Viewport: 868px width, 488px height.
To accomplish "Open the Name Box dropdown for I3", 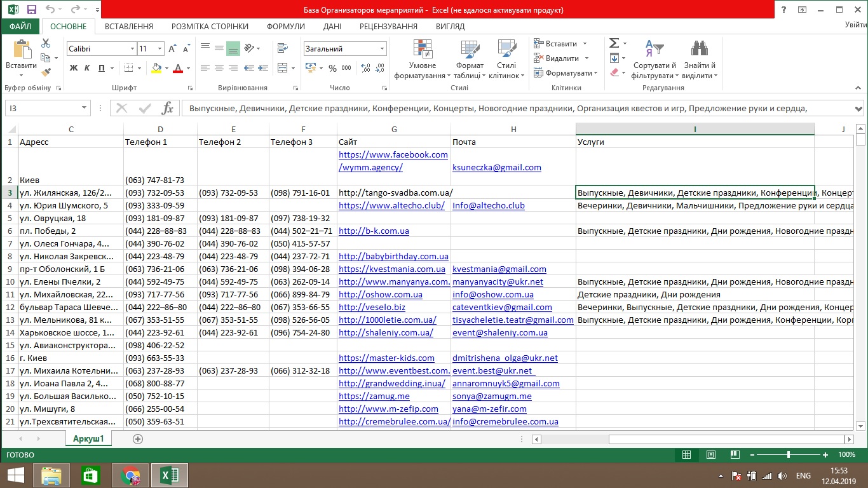I will [85, 108].
